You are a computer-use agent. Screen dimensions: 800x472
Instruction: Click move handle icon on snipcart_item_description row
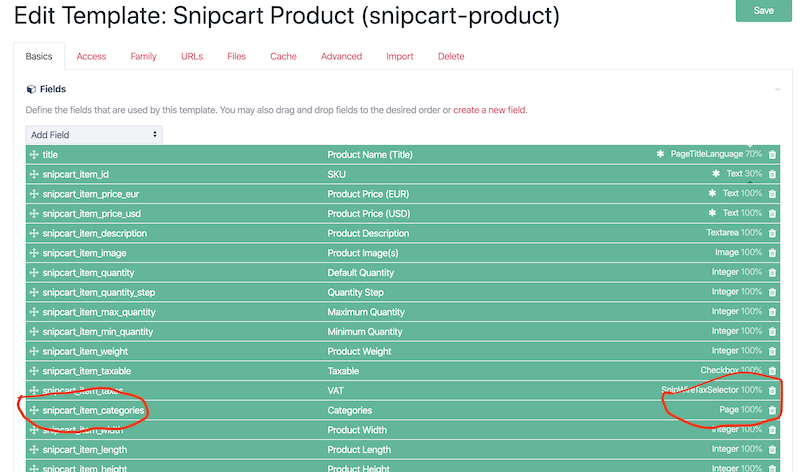[x=34, y=233]
